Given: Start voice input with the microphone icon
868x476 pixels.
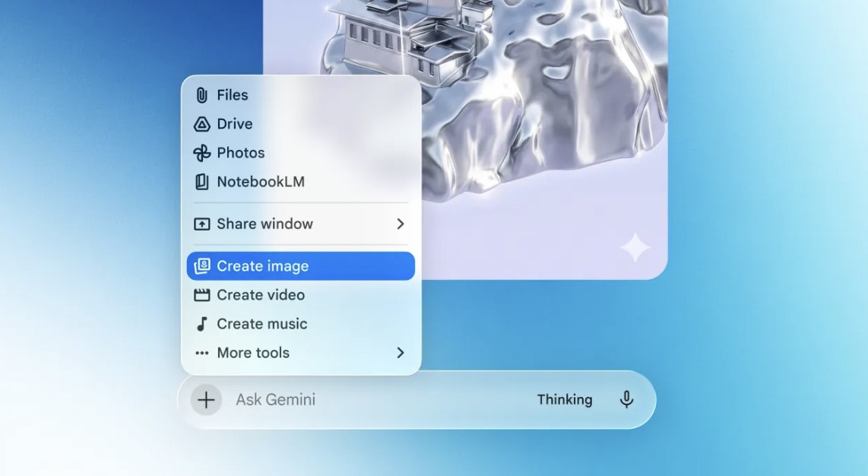Looking at the screenshot, I should 626,400.
